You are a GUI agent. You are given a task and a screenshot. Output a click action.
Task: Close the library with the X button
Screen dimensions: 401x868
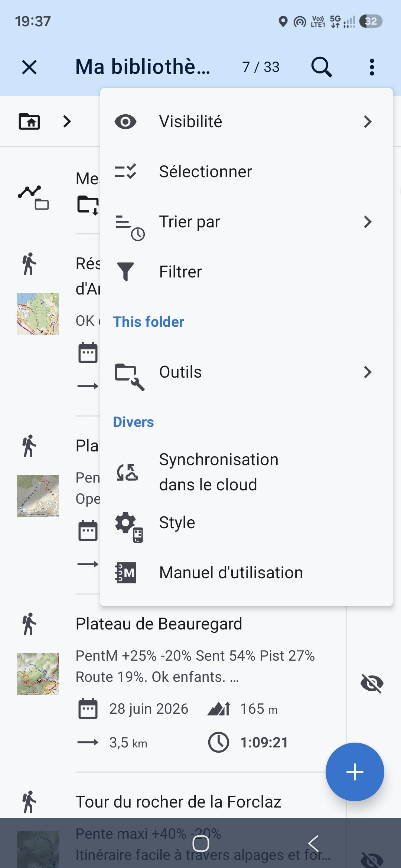[x=29, y=67]
